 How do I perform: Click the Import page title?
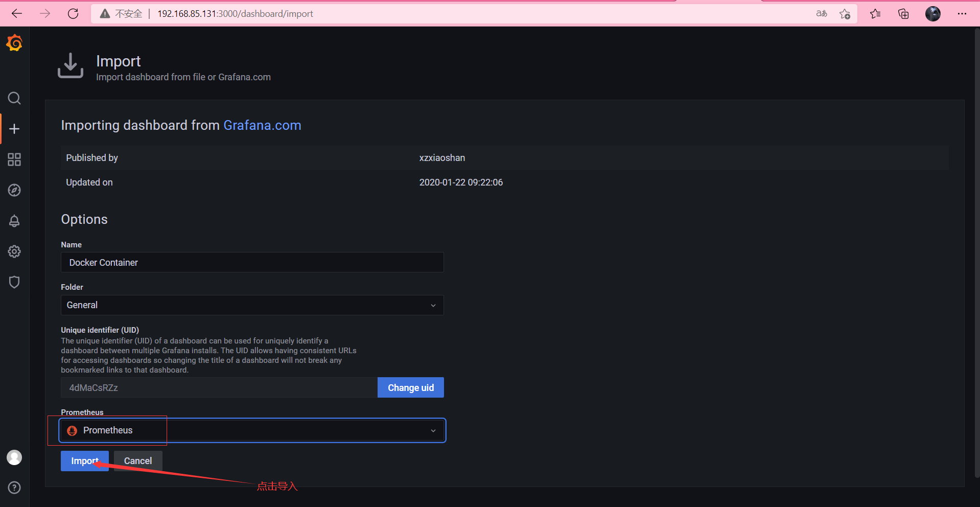pyautogui.click(x=118, y=61)
